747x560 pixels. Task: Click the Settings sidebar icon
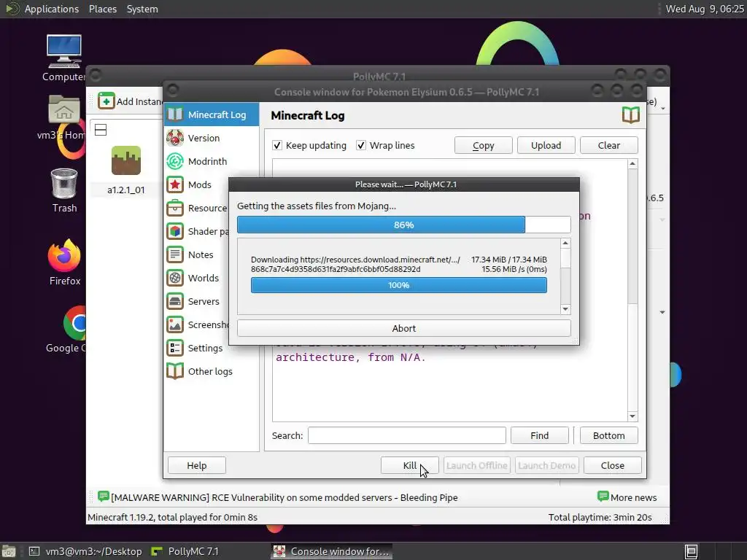coord(175,348)
